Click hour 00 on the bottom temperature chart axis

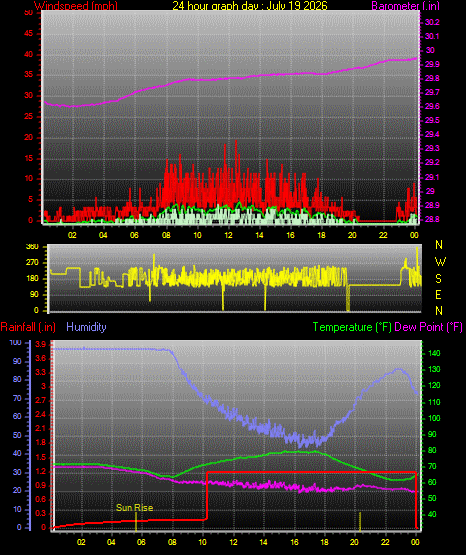[x=415, y=542]
